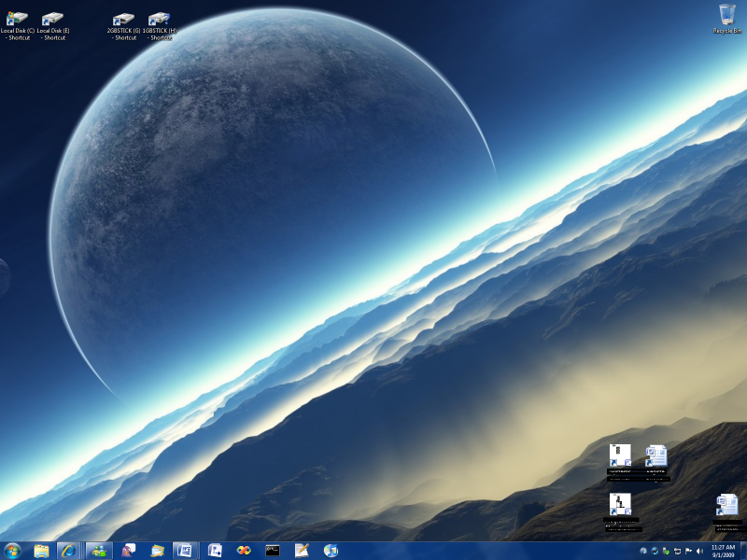The image size is (747, 560).
Task: Open Windows Live Messenger in taskbar
Action: 99,551
